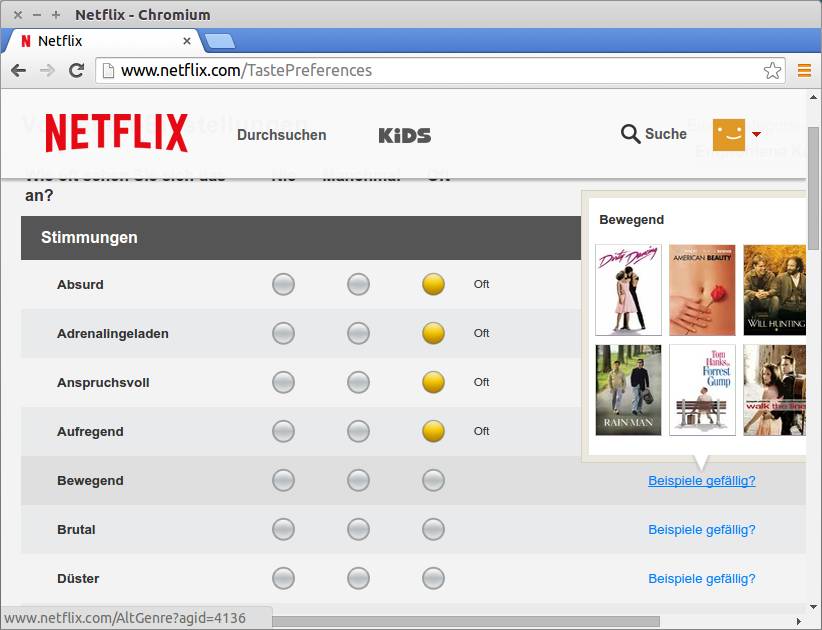The width and height of the screenshot is (822, 630).
Task: Select Nie for Anspruchsvoll
Action: click(x=284, y=382)
